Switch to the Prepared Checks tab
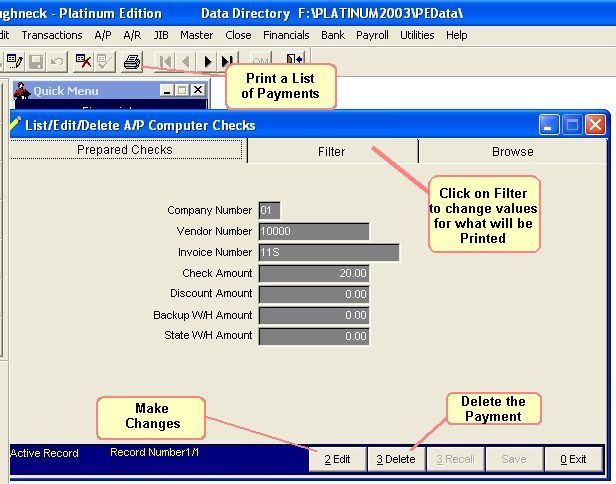 125,150
